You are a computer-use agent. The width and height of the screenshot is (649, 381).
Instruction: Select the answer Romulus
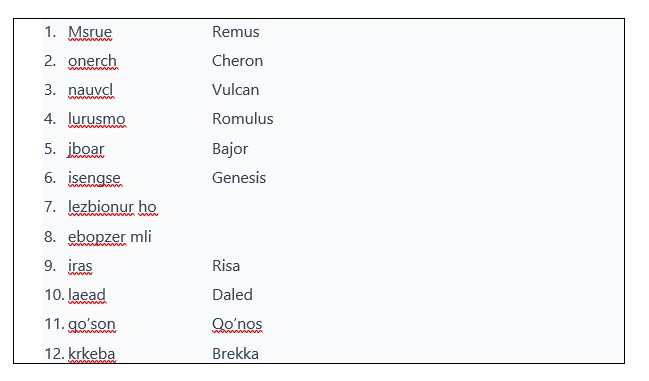point(243,119)
